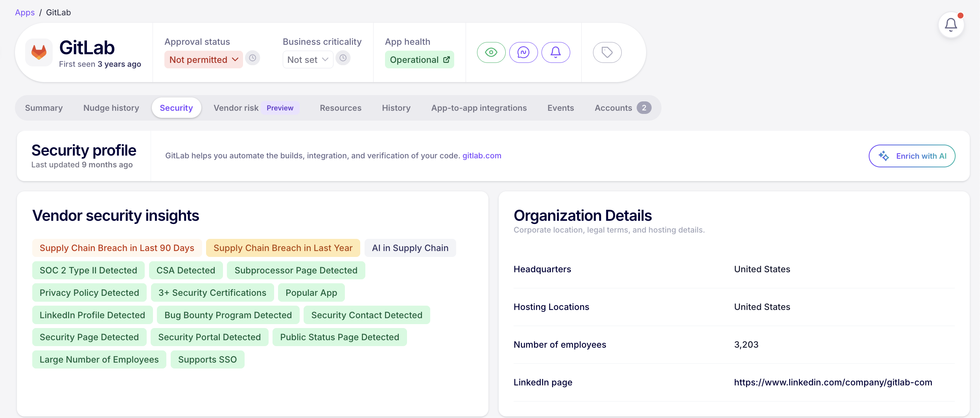
Task: Click Security Contact Detected tag
Action: pos(367,315)
